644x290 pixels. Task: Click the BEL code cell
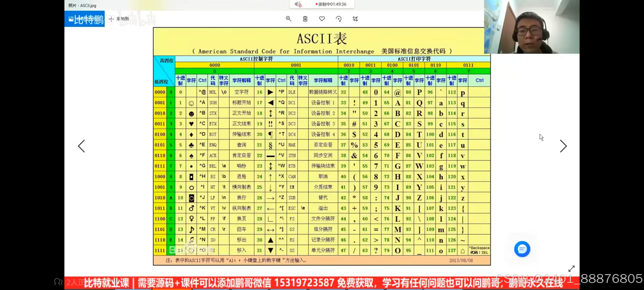point(213,166)
